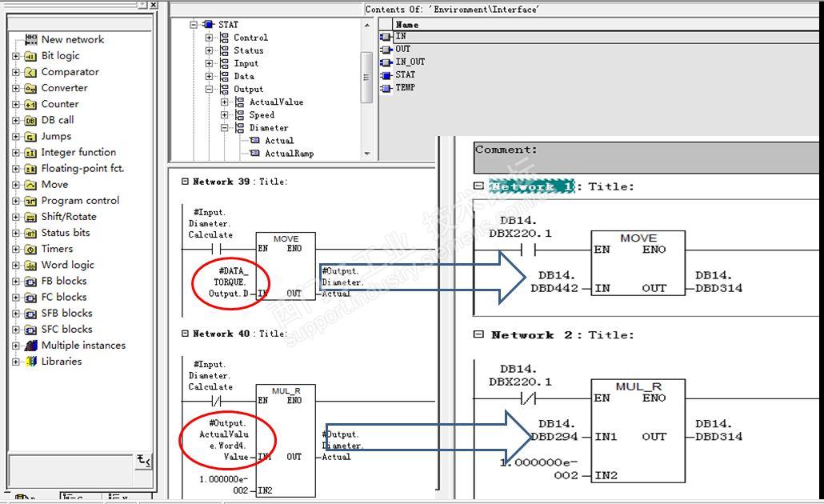Expand the Timers tree node

[x=16, y=250]
